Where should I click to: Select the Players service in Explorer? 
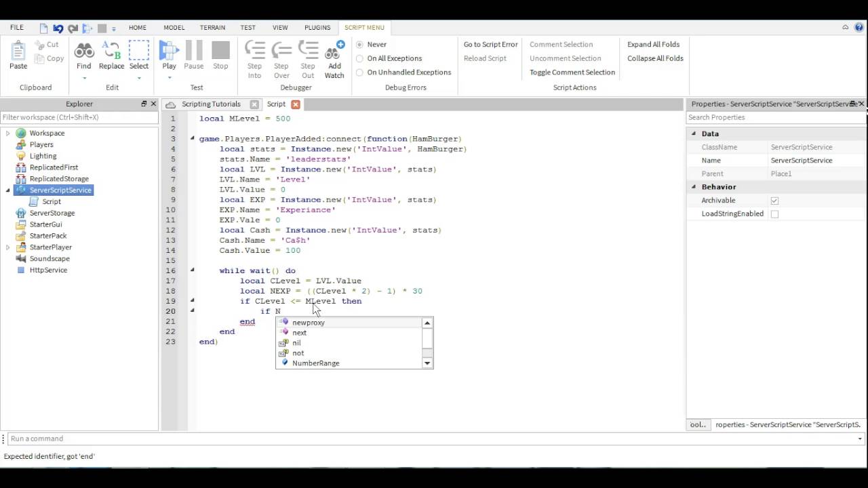point(41,144)
